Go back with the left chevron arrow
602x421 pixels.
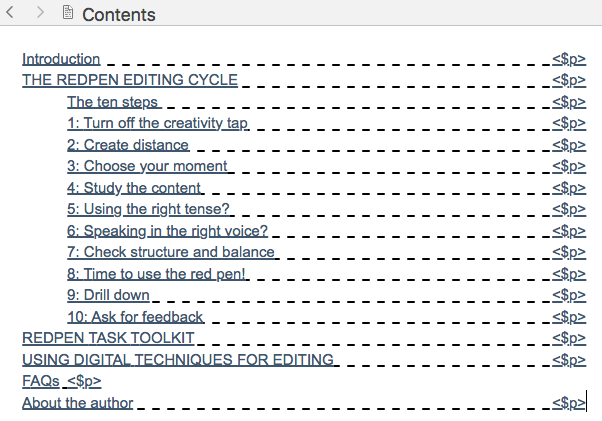tap(10, 12)
